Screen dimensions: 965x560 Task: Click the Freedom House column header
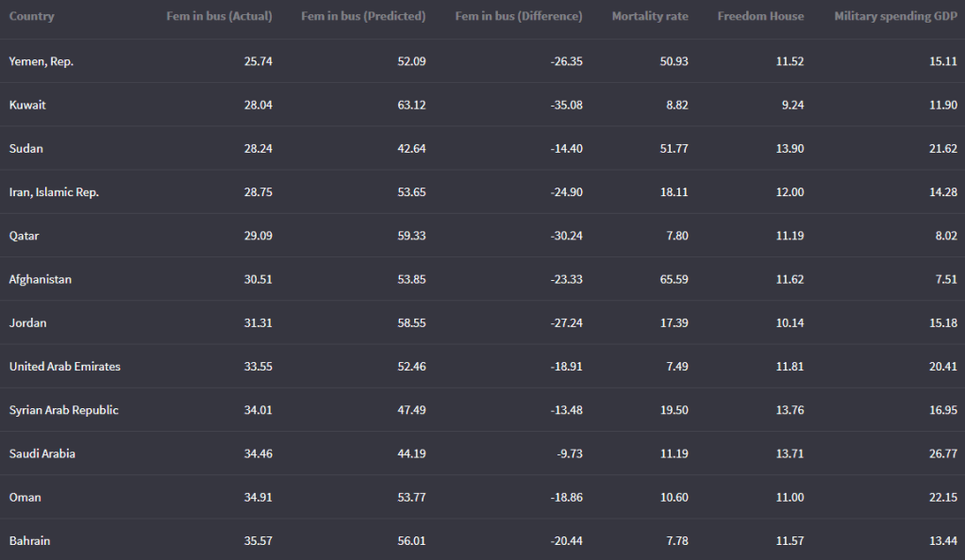pyautogui.click(x=760, y=16)
